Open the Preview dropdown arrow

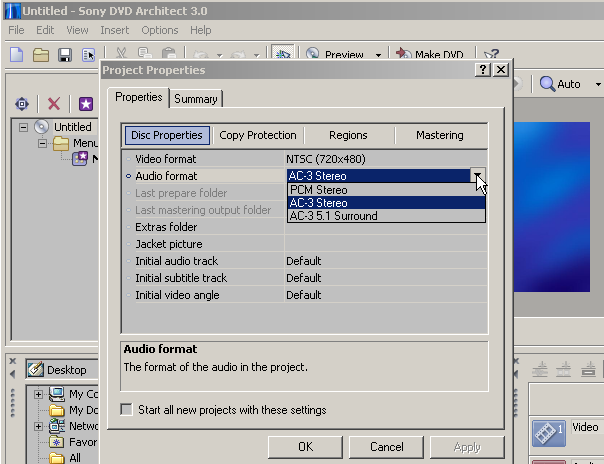378,55
